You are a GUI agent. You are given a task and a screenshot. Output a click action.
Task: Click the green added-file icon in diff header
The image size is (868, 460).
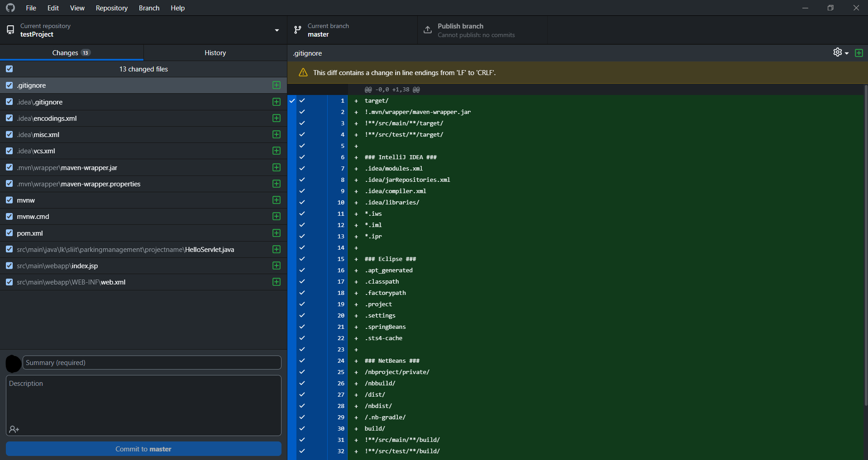[x=858, y=53]
